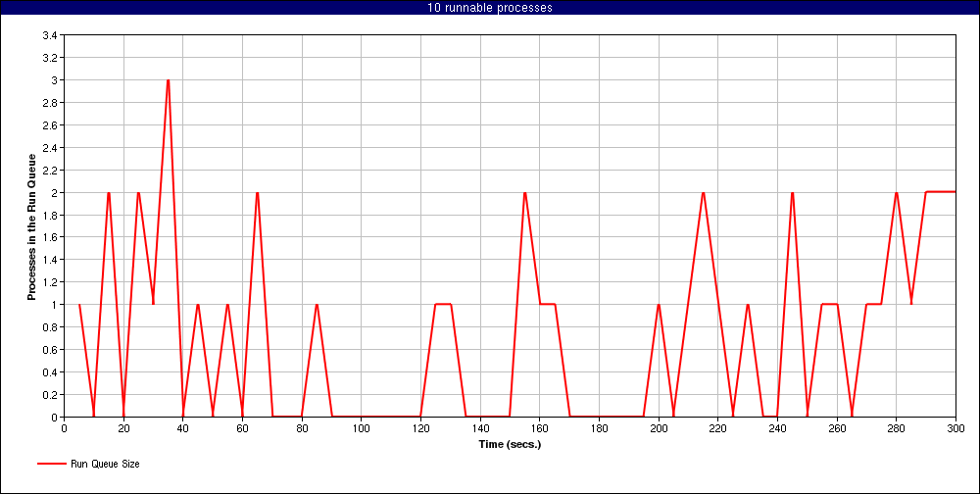Click the peak at 2 near 280 seconds

pyautogui.click(x=897, y=192)
